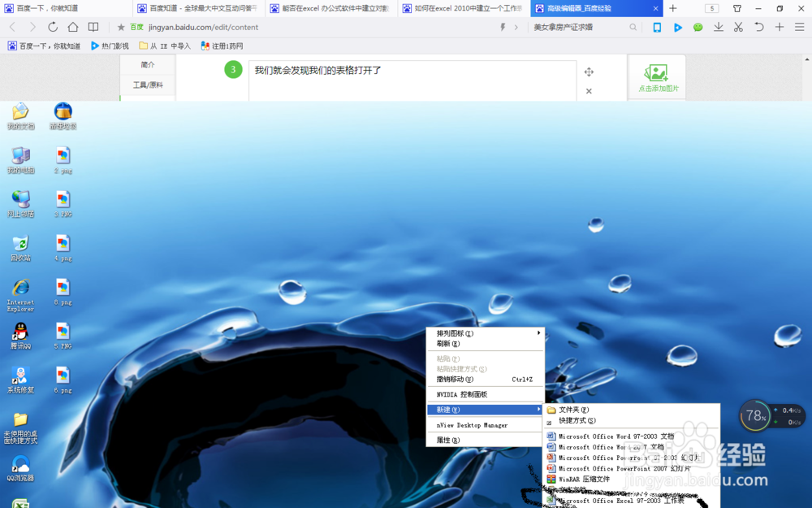Create a new Folder (文件夹) from the submenu
This screenshot has height=508, width=812.
pos(632,410)
